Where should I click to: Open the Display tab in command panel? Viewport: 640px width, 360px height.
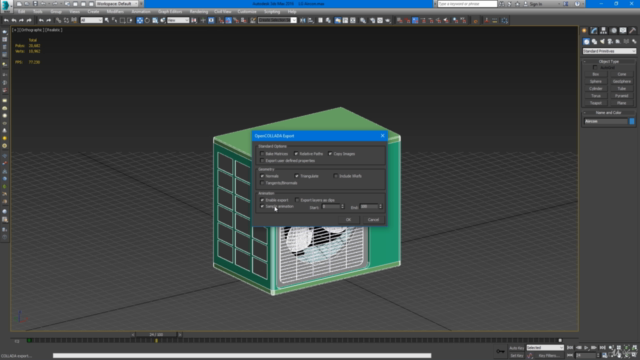pyautogui.click(x=623, y=31)
